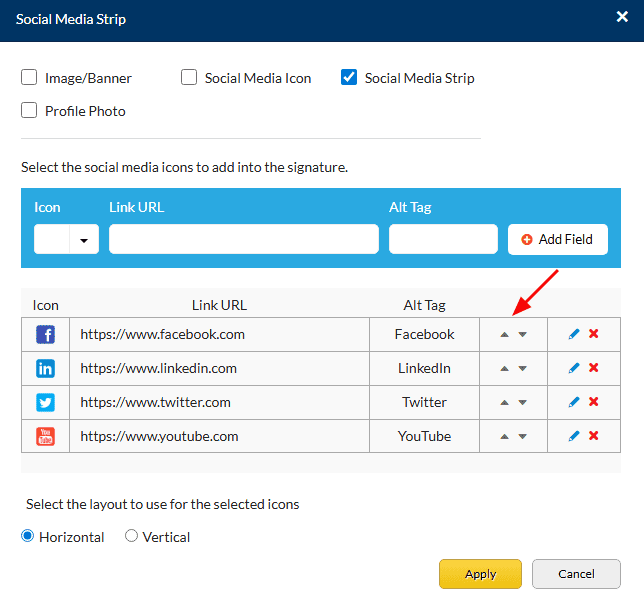Select the Vertical layout option
Screen dimensions: 644x610
132,537
